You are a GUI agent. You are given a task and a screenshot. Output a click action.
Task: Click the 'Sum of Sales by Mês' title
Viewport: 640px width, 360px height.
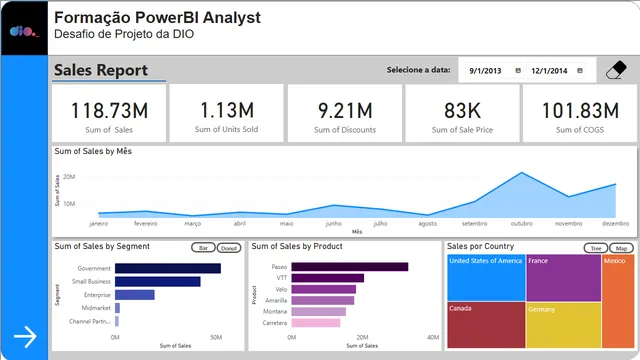93,151
